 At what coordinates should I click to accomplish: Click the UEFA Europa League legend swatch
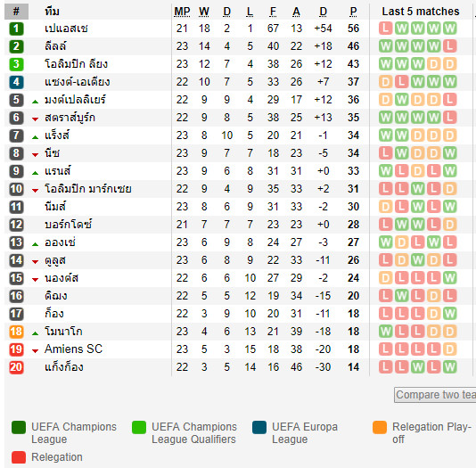coord(259,427)
